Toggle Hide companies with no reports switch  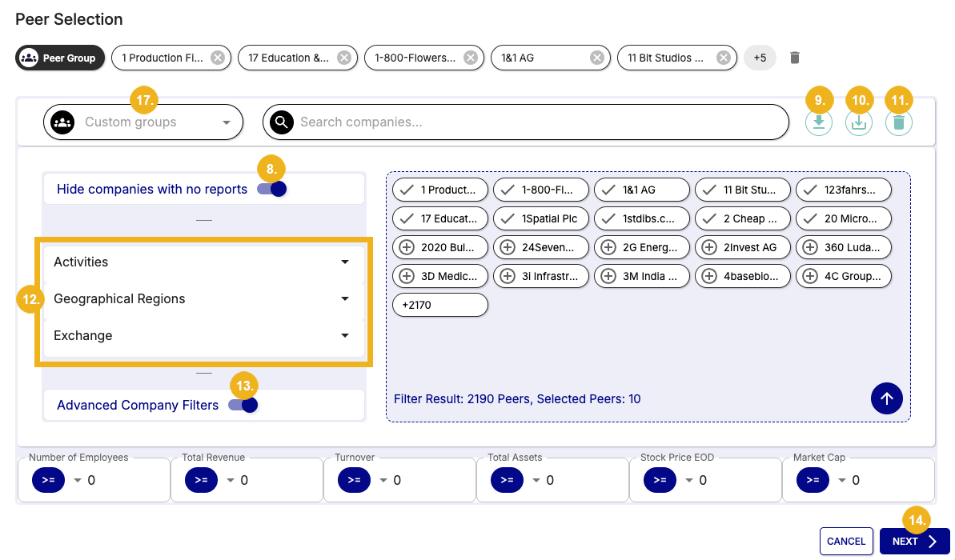(x=271, y=189)
